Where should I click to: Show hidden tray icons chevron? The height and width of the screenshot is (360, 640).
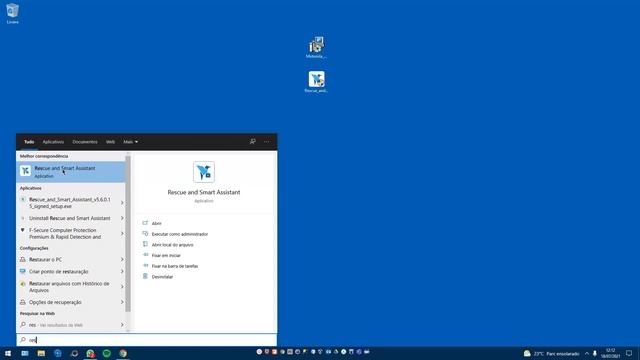pyautogui.click(x=587, y=353)
